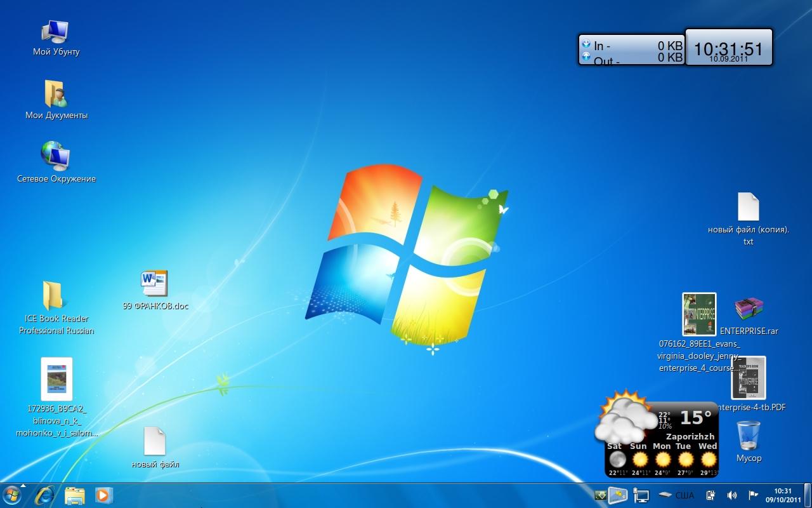Open the file explorer taskbar icon
Image resolution: width=812 pixels, height=508 pixels.
click(75, 495)
